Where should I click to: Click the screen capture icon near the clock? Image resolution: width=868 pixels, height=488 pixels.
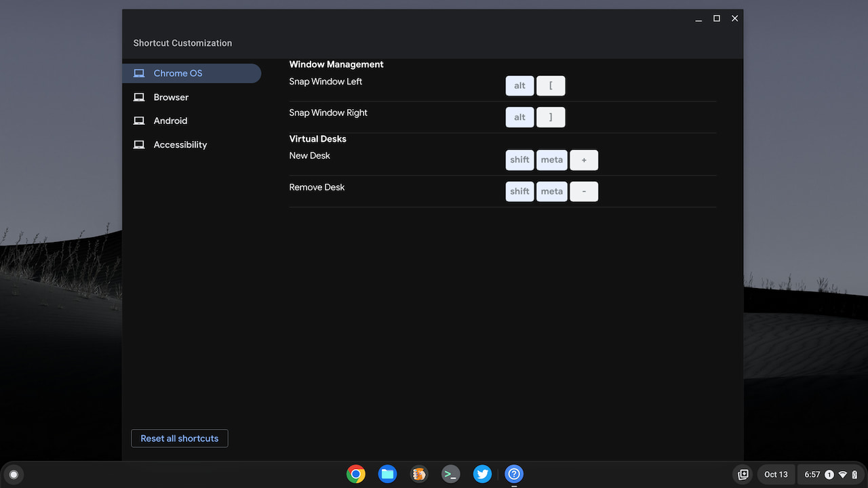point(743,474)
